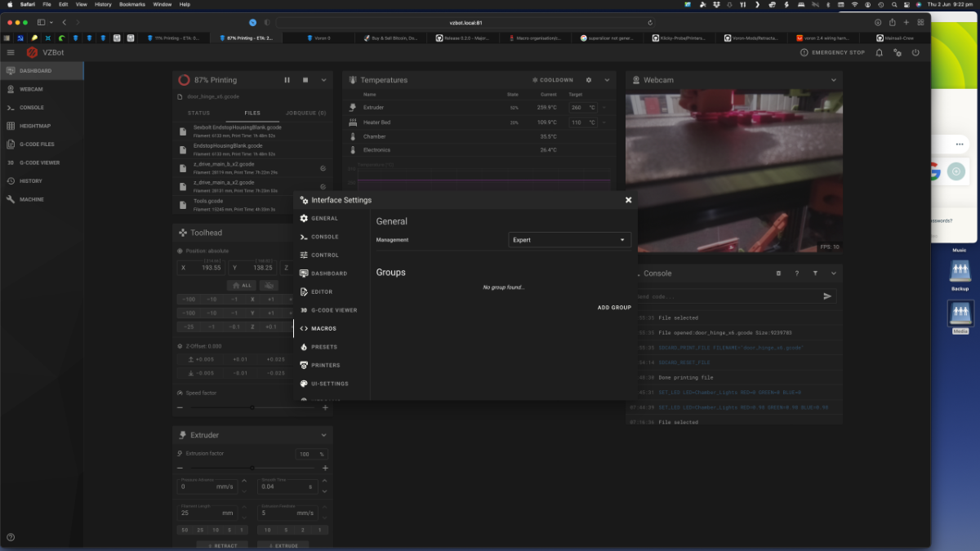Click ADD GROUP in Macros settings
The height and width of the screenshot is (551, 980).
point(614,308)
